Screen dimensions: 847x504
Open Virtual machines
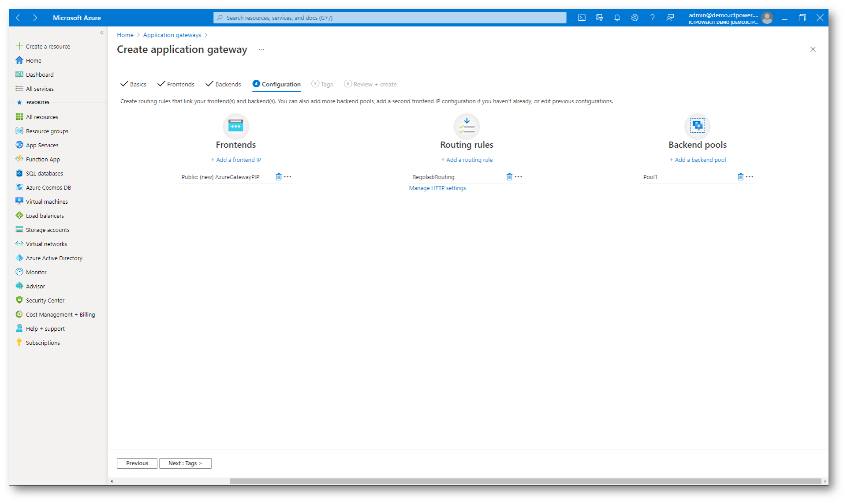pyautogui.click(x=41, y=202)
